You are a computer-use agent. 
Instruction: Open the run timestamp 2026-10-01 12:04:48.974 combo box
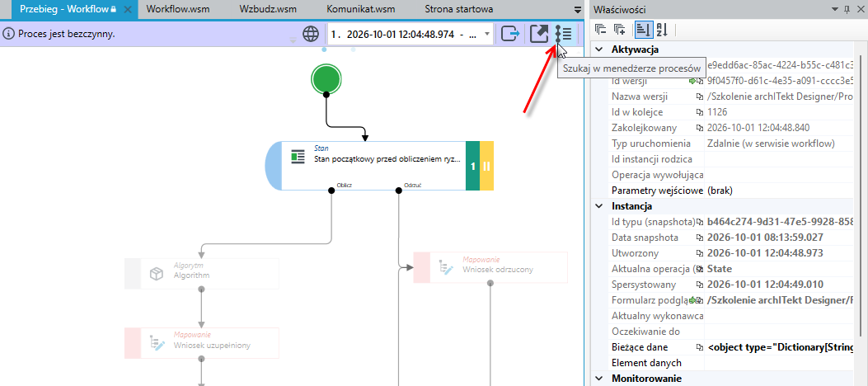(411, 35)
